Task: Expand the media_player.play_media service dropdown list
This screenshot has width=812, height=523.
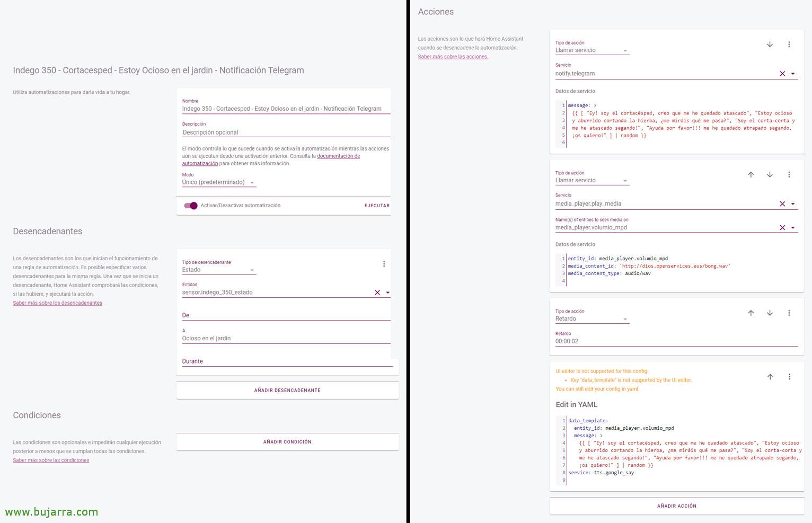Action: pyautogui.click(x=793, y=204)
